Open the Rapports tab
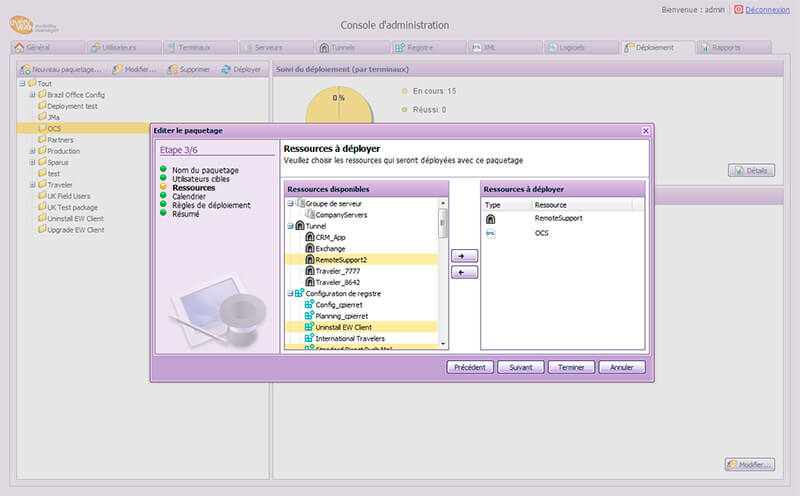 tap(734, 47)
